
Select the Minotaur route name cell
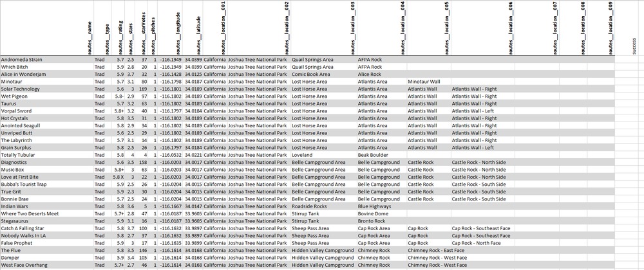47,82
